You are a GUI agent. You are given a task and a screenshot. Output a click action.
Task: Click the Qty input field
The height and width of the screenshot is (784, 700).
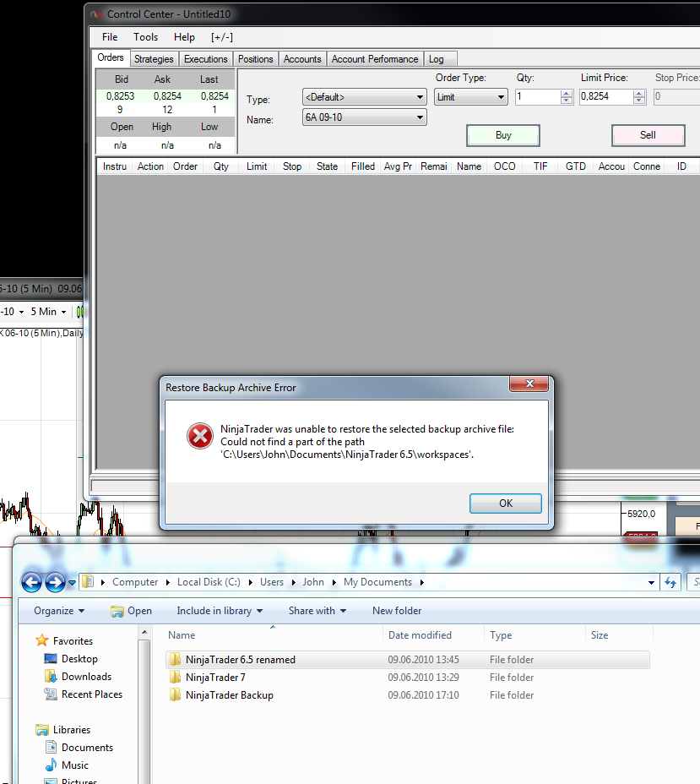click(538, 97)
